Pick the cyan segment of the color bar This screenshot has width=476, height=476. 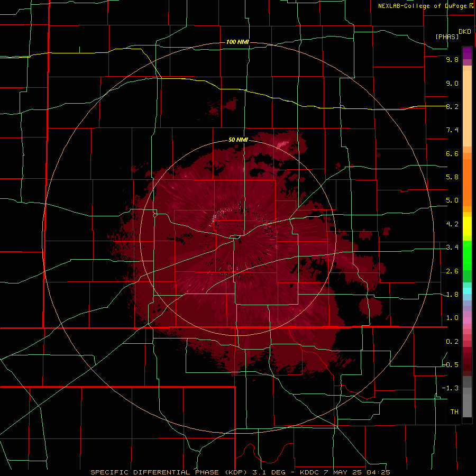(x=467, y=291)
